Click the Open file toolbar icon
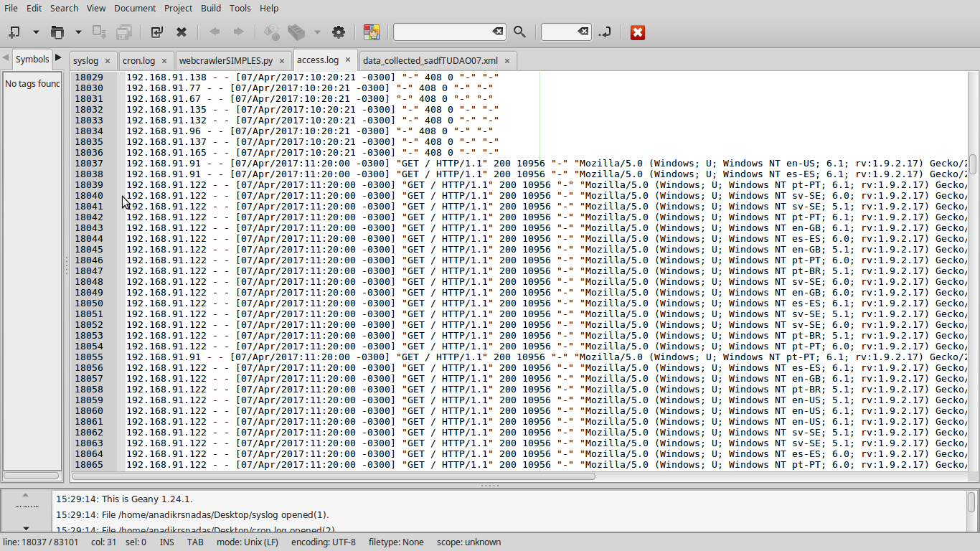This screenshot has height=551, width=980. pyautogui.click(x=57, y=32)
